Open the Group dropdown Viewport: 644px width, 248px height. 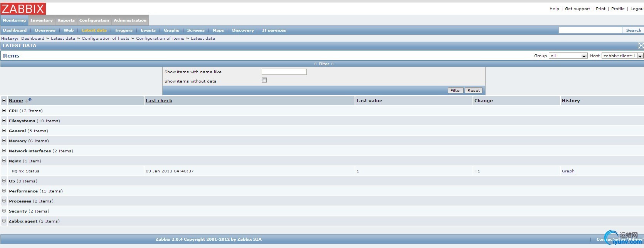coord(568,56)
